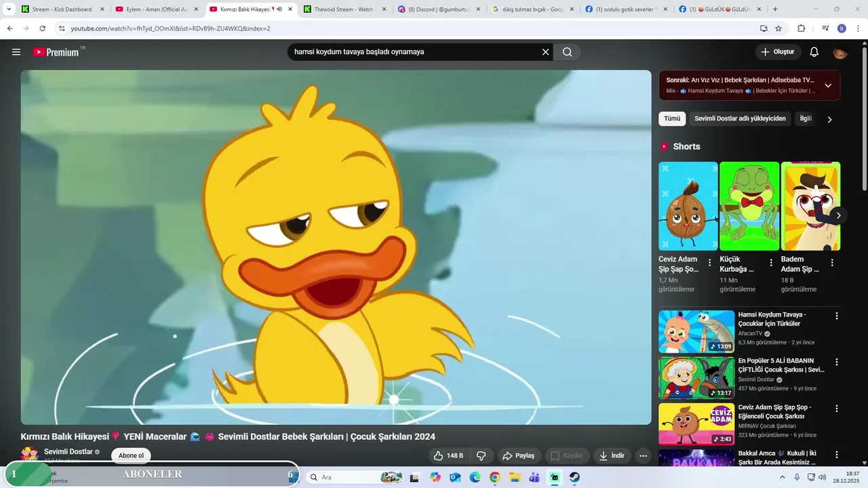
Task: Reload the page in Chrome
Action: [x=42, y=28]
